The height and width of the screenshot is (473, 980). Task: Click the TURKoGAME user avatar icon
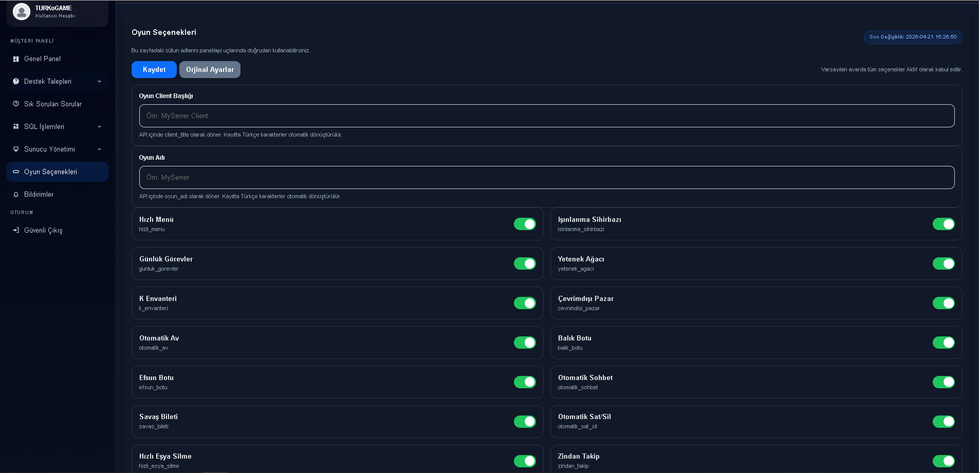pos(22,11)
